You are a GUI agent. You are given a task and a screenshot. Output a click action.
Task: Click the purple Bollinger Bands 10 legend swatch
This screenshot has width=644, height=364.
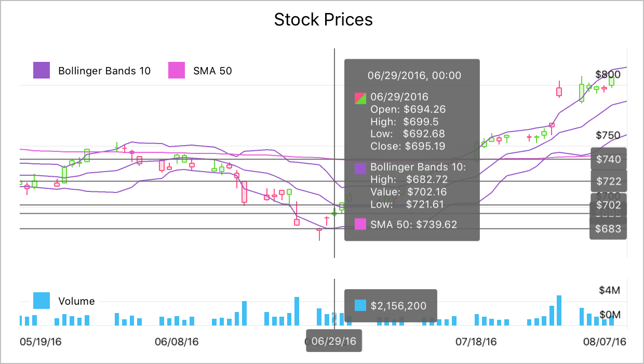[42, 71]
